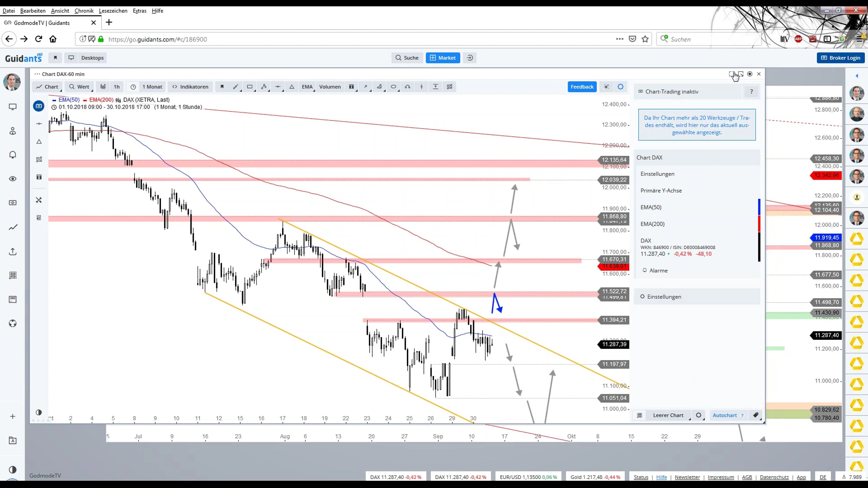Click the crossed tools icon in chart sidebar
Viewport: 868px width, 488px height.
tap(39, 200)
